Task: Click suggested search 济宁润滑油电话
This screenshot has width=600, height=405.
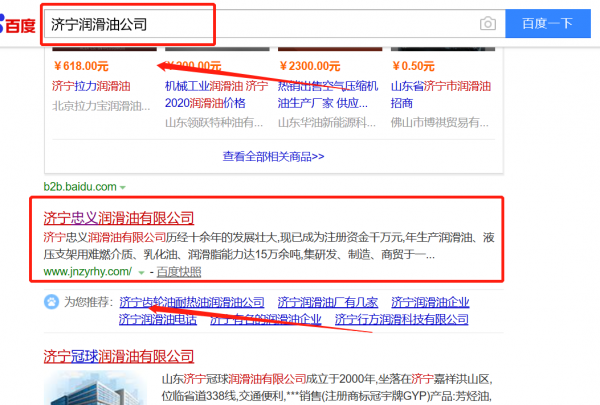Action: [x=156, y=320]
